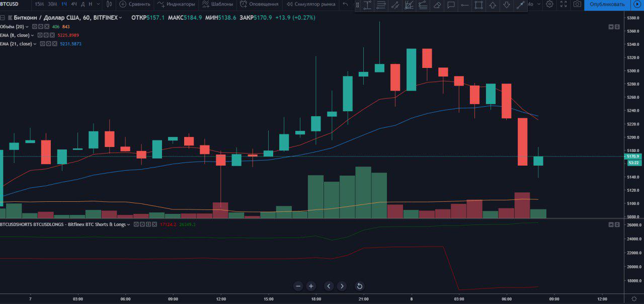Switch to the 4Ч timeframe

(74, 4)
